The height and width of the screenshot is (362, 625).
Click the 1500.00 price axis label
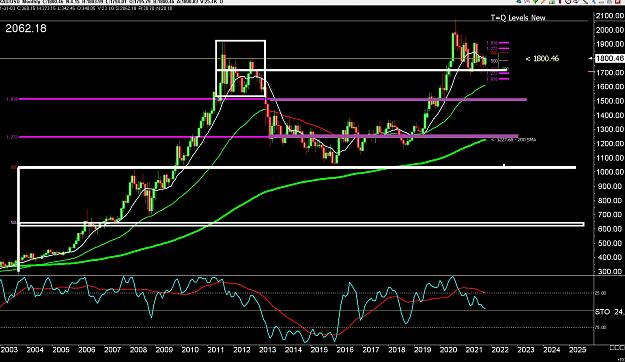[x=609, y=101]
